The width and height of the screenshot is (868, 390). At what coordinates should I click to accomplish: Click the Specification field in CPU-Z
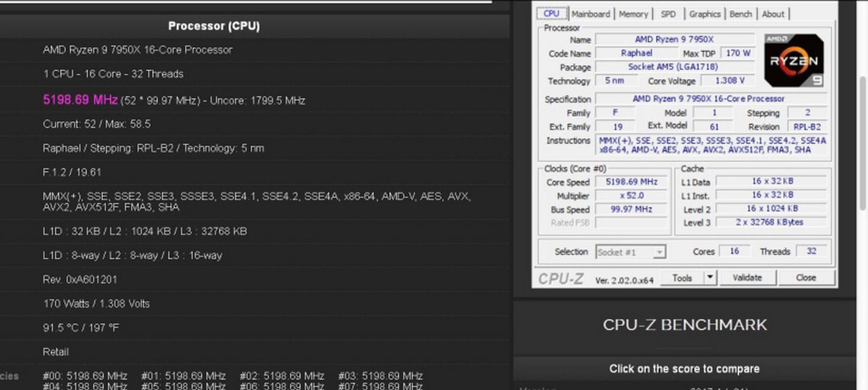[711, 99]
